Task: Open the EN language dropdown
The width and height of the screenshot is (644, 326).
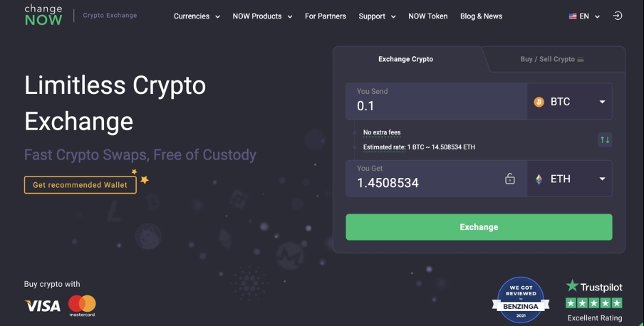Action: 584,16
